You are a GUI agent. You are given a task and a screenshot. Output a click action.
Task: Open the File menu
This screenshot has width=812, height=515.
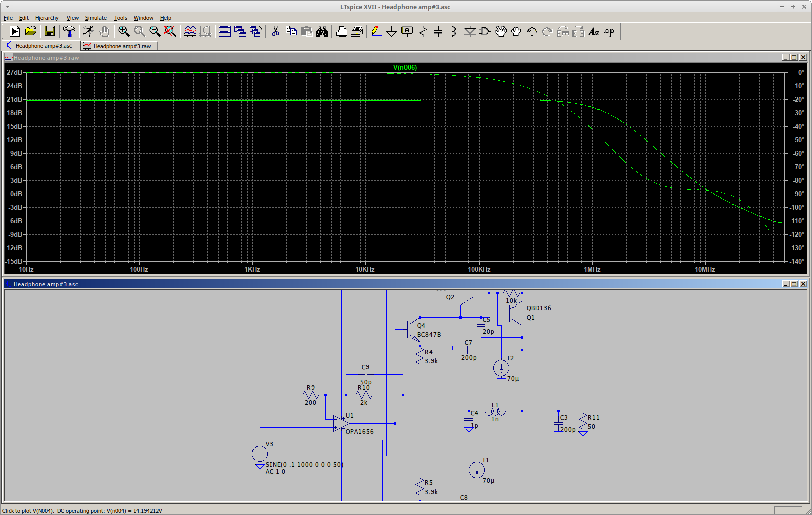pos(8,18)
